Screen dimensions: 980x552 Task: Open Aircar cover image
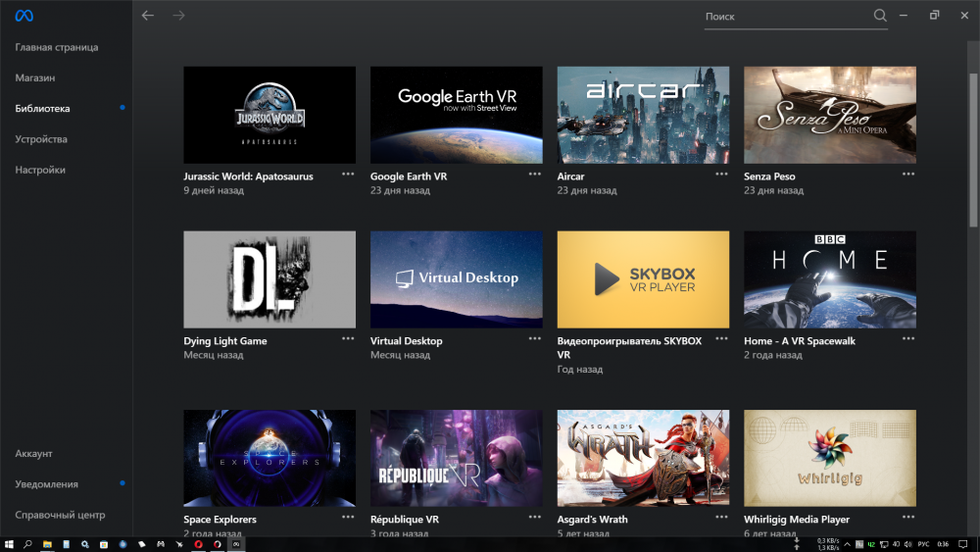pyautogui.click(x=643, y=115)
